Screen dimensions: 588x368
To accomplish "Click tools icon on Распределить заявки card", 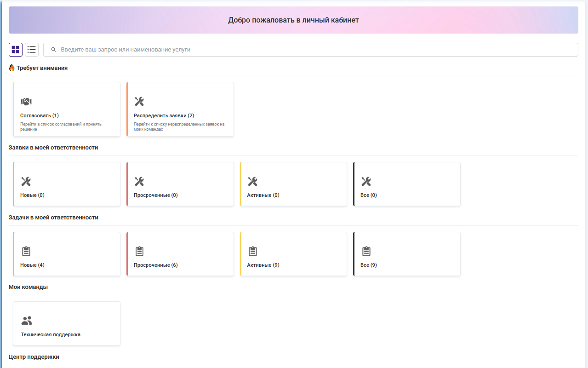I will [x=139, y=102].
